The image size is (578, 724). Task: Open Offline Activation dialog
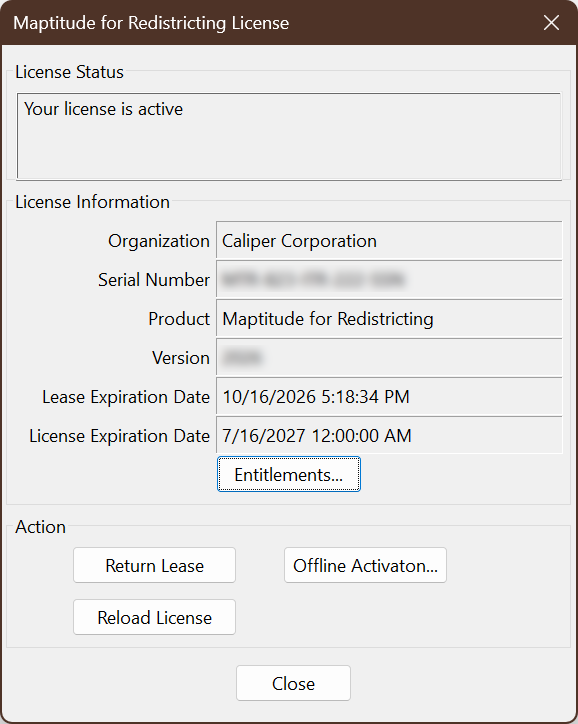(x=365, y=565)
